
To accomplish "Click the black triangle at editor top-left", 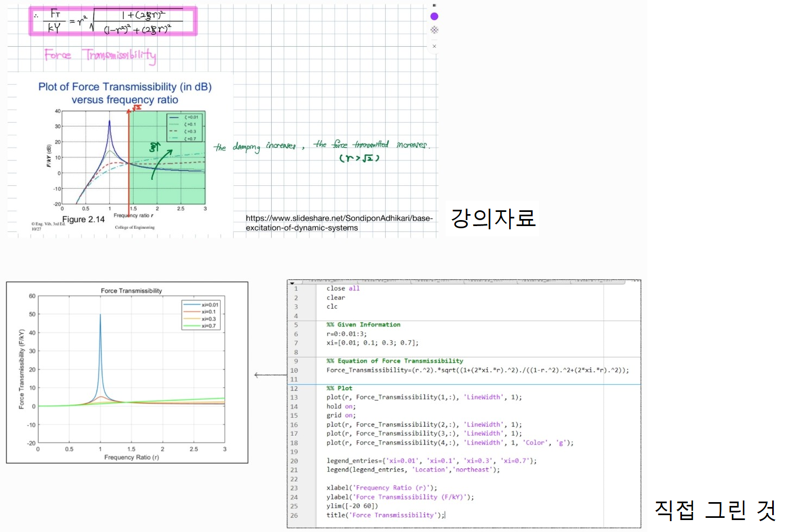I will click(292, 283).
